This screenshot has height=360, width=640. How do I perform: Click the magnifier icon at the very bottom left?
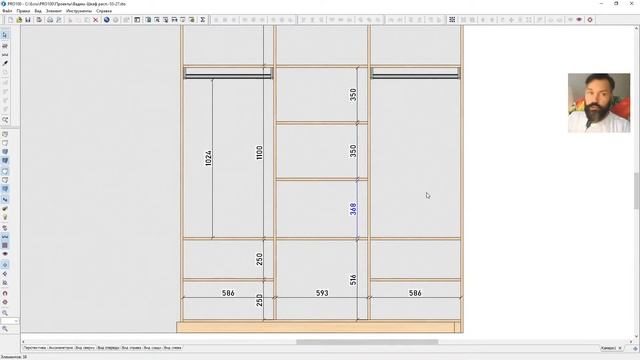(x=5, y=329)
